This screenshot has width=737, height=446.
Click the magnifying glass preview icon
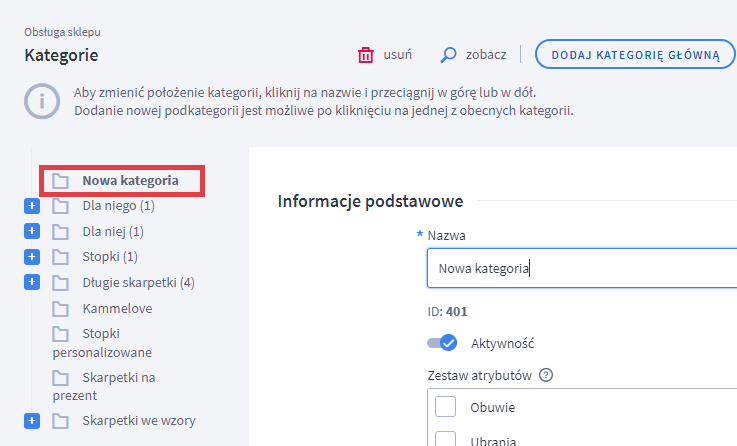448,55
